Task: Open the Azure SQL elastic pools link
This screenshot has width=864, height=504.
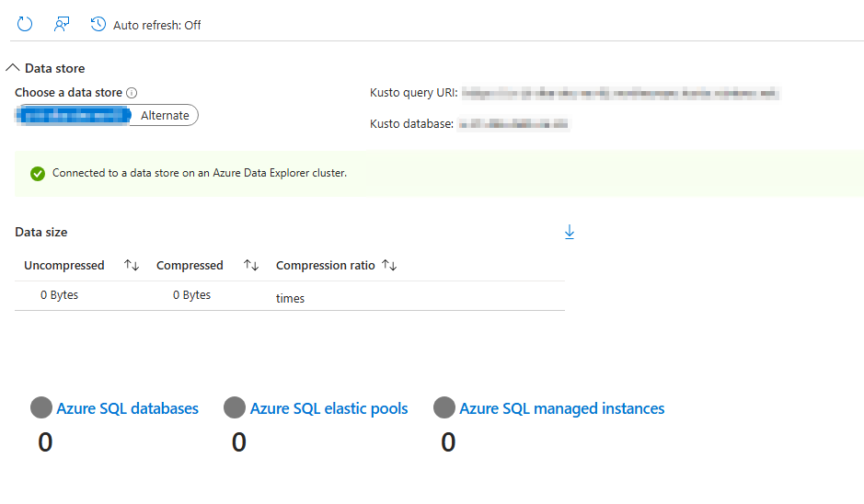Action: pyautogui.click(x=329, y=408)
